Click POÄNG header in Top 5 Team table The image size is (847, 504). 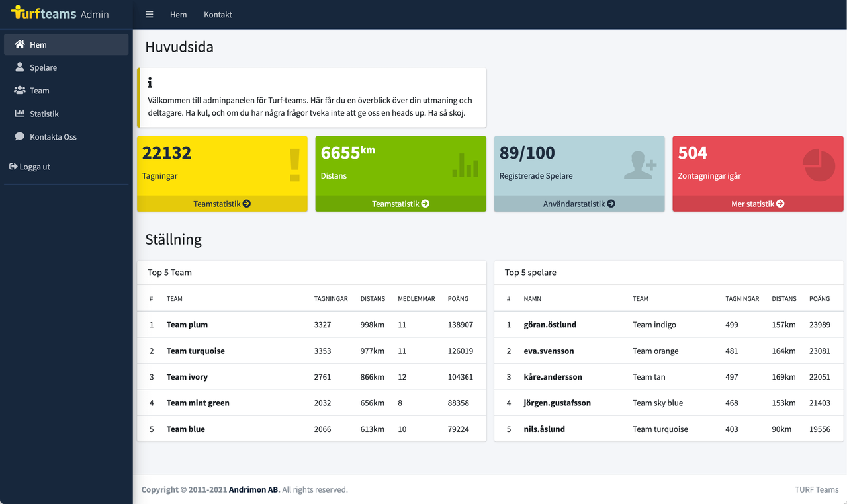(458, 298)
